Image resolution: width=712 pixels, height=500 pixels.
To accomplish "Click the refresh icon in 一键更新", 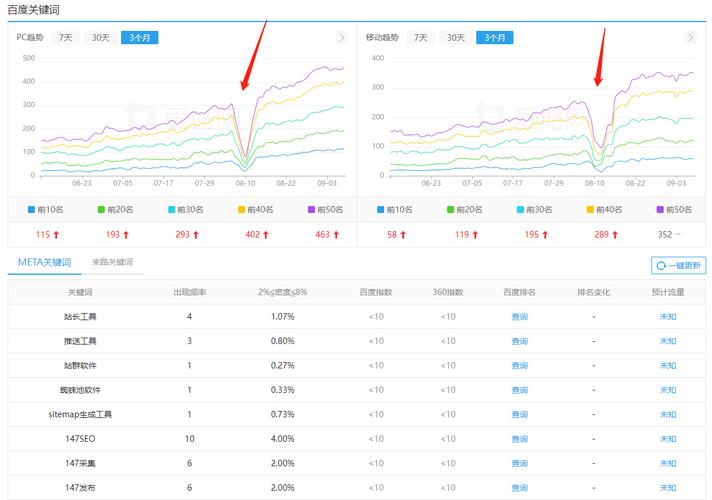I will coord(661,265).
